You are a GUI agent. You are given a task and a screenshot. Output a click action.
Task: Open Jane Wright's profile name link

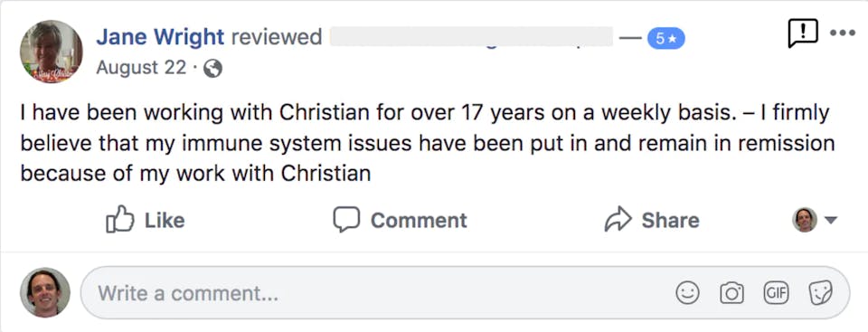coord(160,37)
